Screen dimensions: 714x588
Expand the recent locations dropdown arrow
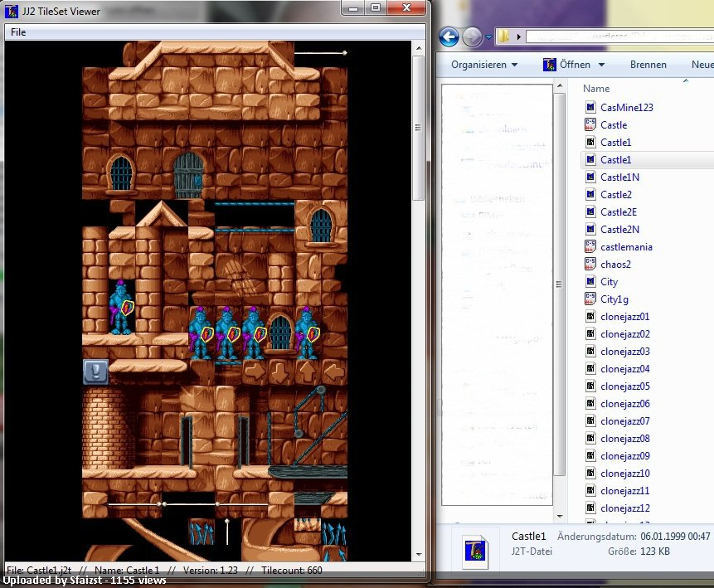488,37
